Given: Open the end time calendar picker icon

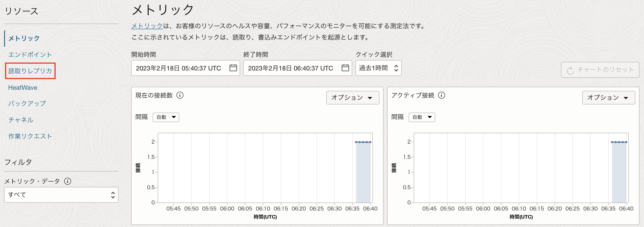Looking at the screenshot, I should [345, 68].
